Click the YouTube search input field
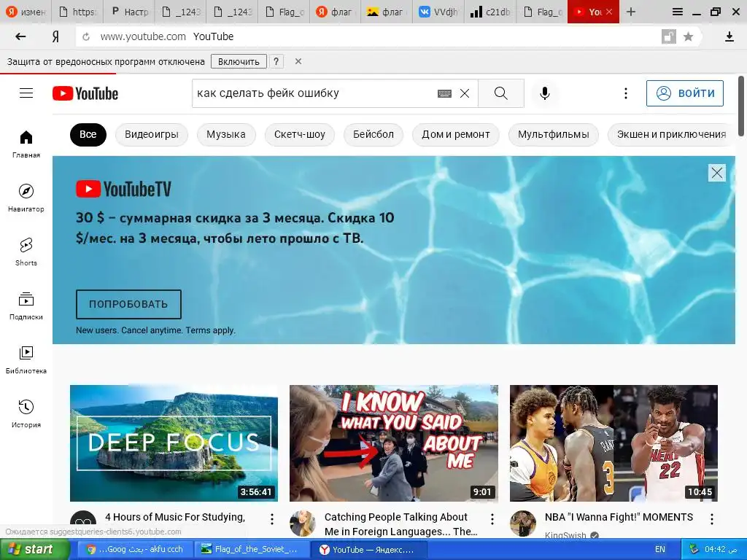The image size is (747, 560). click(314, 93)
